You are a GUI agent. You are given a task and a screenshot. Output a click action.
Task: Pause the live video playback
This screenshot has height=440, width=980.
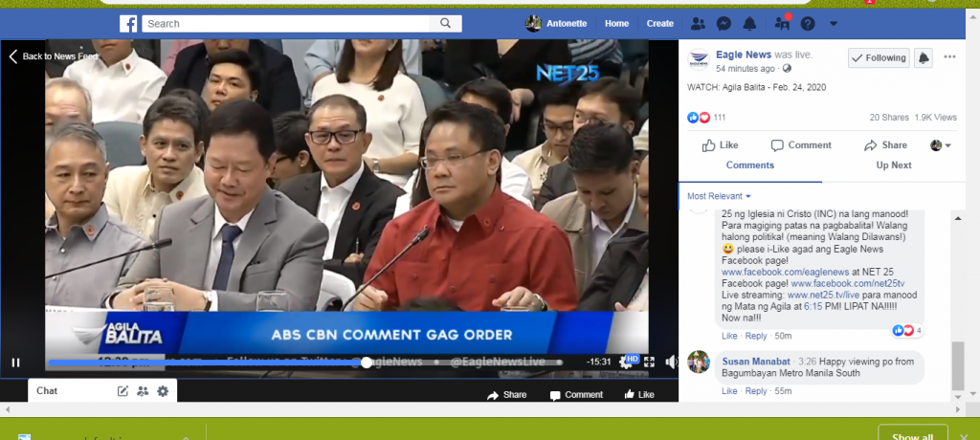(x=16, y=363)
